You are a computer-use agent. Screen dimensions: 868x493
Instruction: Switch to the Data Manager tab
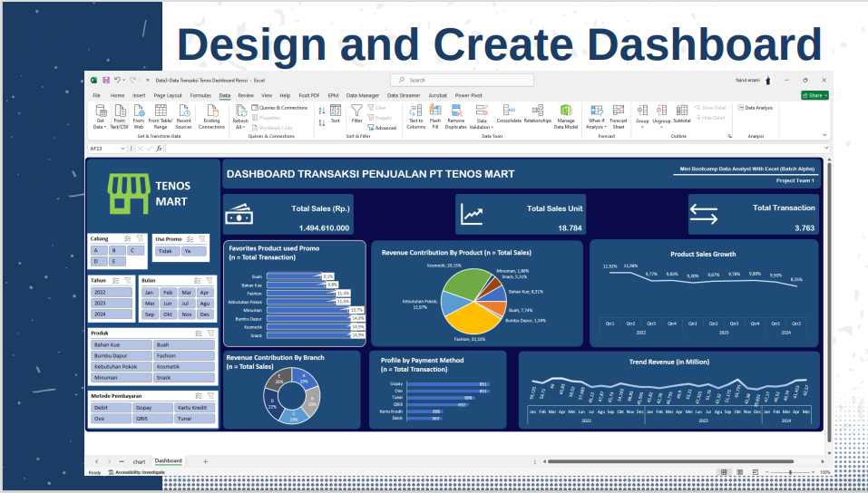pos(363,95)
